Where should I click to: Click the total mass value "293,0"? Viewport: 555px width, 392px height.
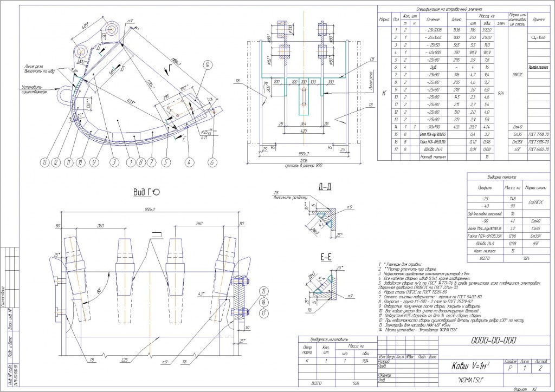click(486, 38)
